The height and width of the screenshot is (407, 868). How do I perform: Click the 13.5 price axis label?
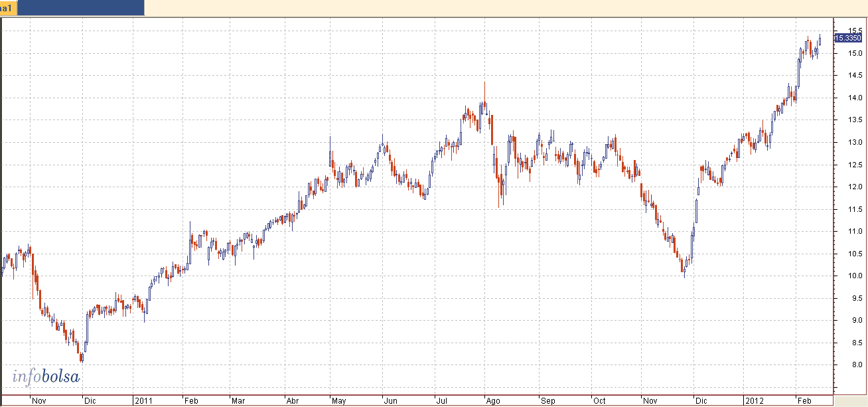click(855, 120)
